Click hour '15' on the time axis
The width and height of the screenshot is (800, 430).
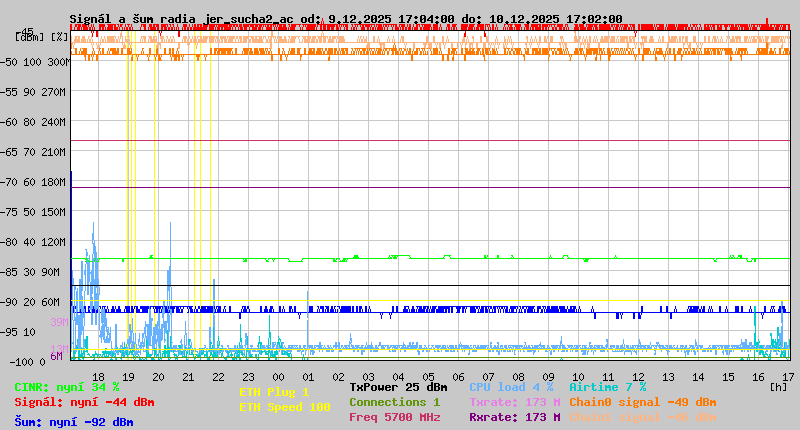pos(729,377)
